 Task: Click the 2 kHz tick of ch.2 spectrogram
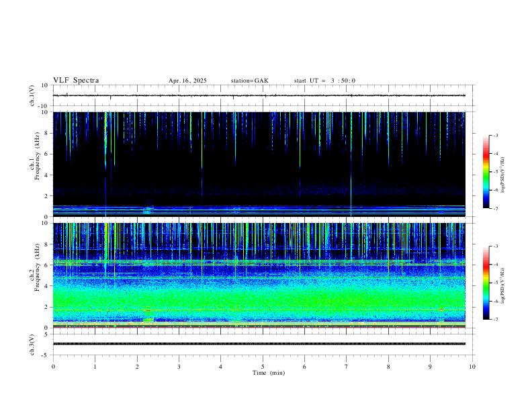(46, 307)
